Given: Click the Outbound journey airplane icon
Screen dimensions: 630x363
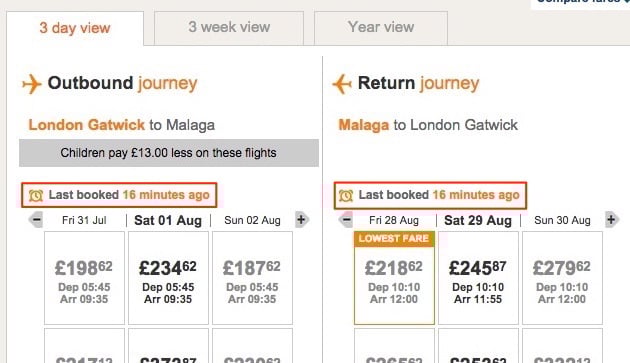Looking at the screenshot, I should 32,84.
